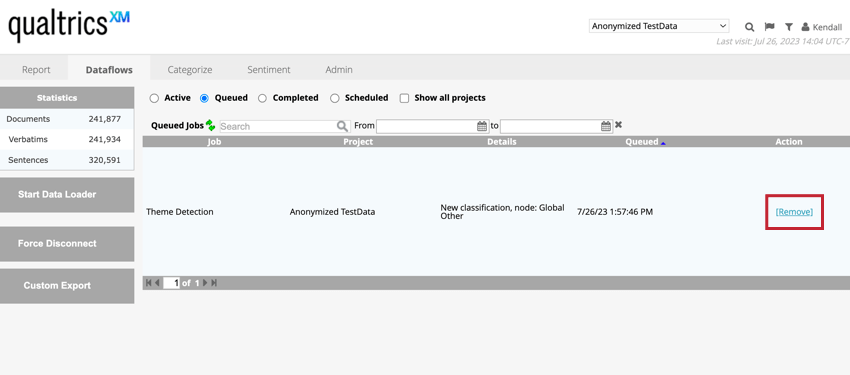The width and height of the screenshot is (850, 375).
Task: Select the Theme Detection job cell
Action: (179, 212)
